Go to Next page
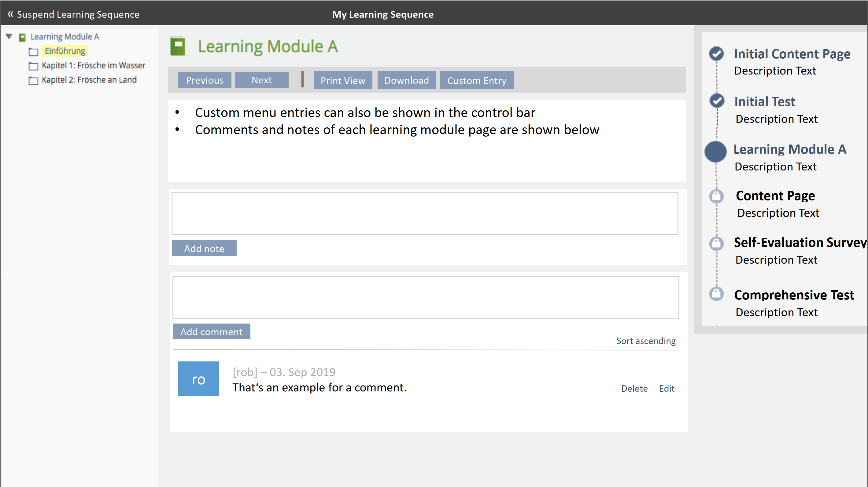 [x=261, y=80]
